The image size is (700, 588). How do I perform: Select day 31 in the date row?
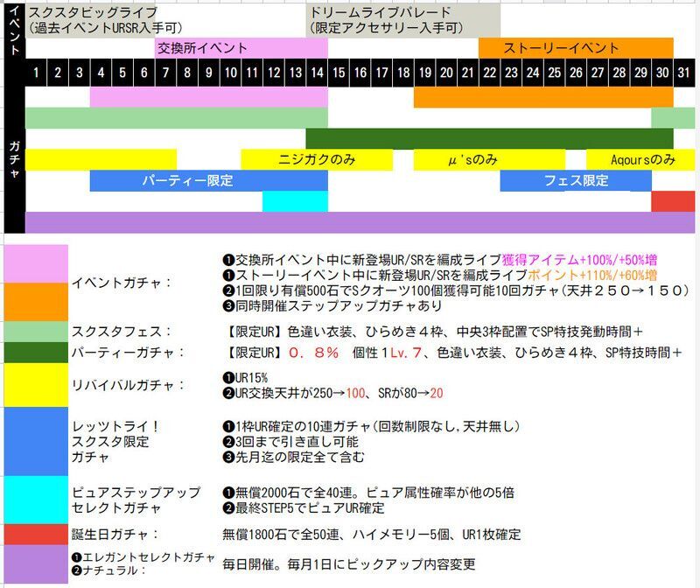(x=683, y=72)
